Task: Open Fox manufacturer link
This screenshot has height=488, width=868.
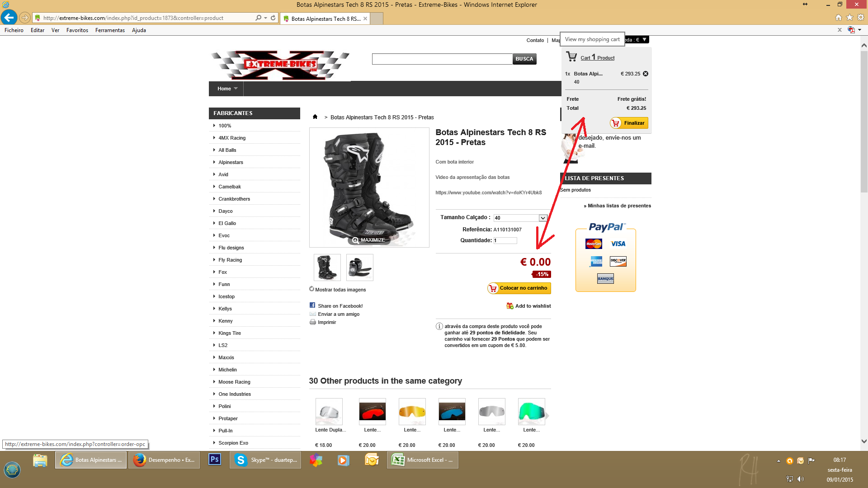Action: pyautogui.click(x=222, y=272)
